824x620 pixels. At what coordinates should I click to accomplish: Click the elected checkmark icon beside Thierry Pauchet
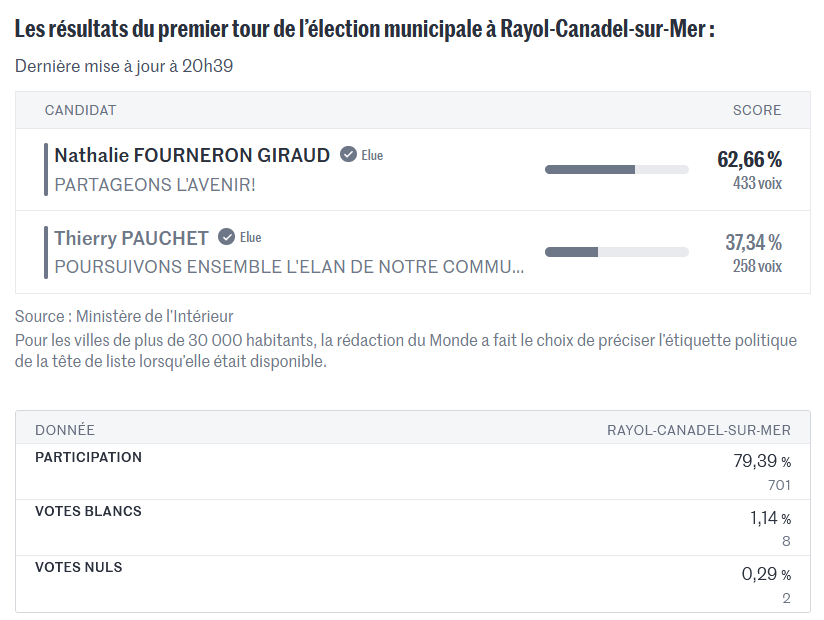click(x=227, y=237)
